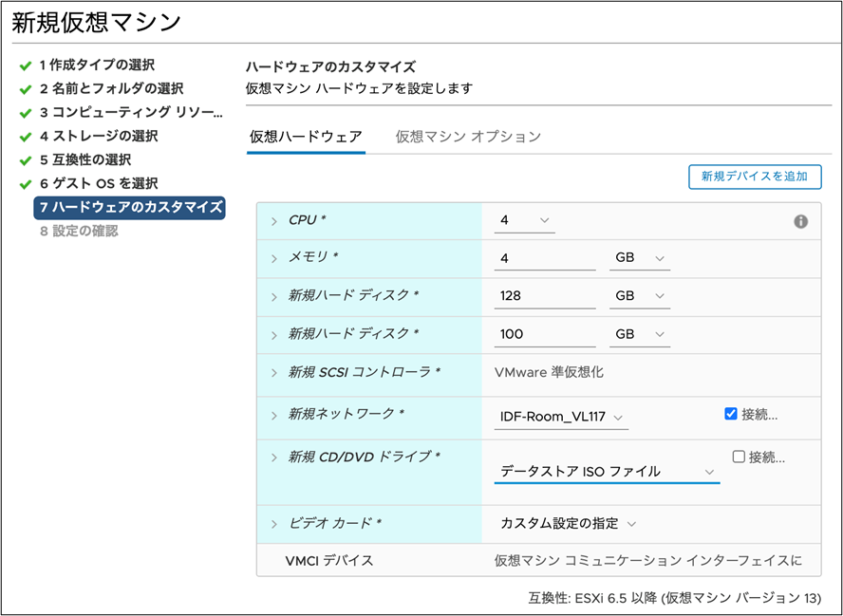Expand the 新規ネットワーク row

click(274, 416)
